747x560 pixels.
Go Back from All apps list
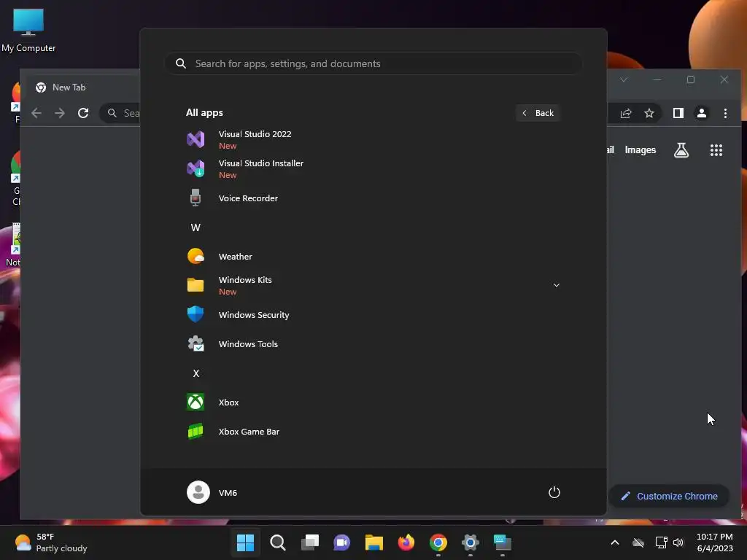click(x=538, y=113)
